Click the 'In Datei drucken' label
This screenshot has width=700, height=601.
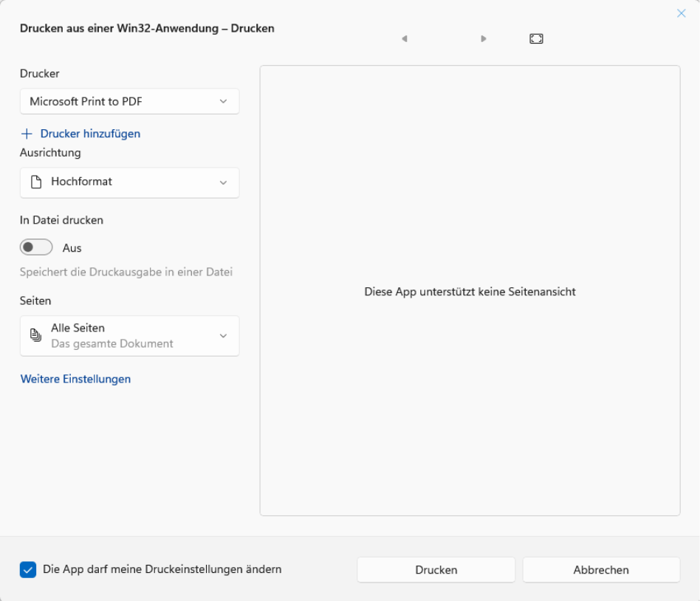click(61, 220)
